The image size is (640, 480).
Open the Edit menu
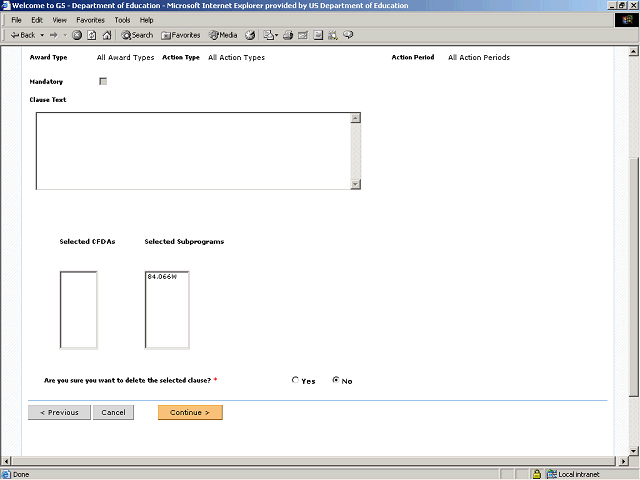(x=37, y=20)
